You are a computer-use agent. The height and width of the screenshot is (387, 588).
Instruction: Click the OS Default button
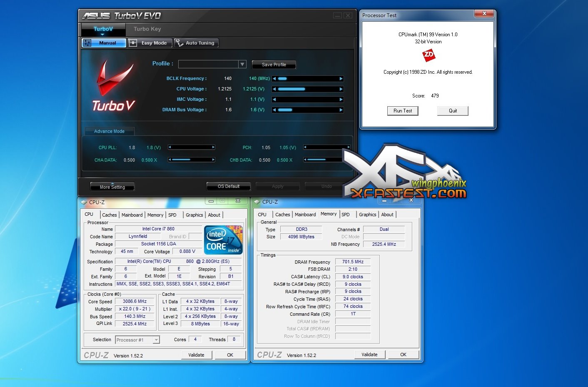(x=229, y=186)
